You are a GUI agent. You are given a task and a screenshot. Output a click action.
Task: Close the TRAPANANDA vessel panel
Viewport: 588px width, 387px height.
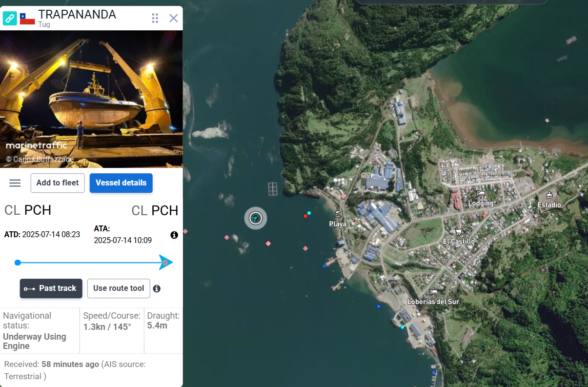pos(173,18)
